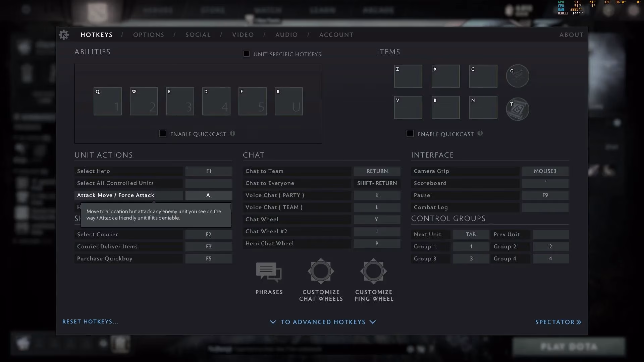Enable Quickcast for abilities
The height and width of the screenshot is (362, 644).
click(163, 133)
